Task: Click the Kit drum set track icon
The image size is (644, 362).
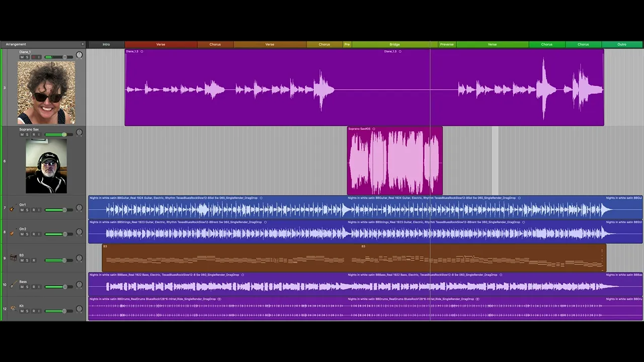Action: click(13, 308)
